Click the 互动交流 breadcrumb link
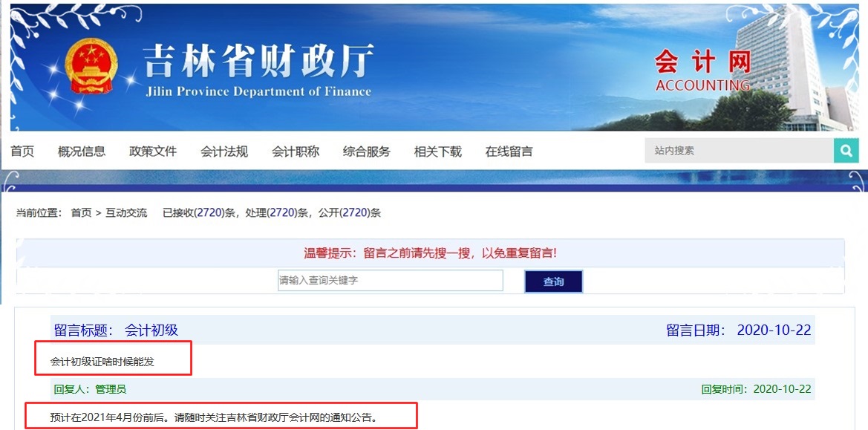 (x=126, y=213)
